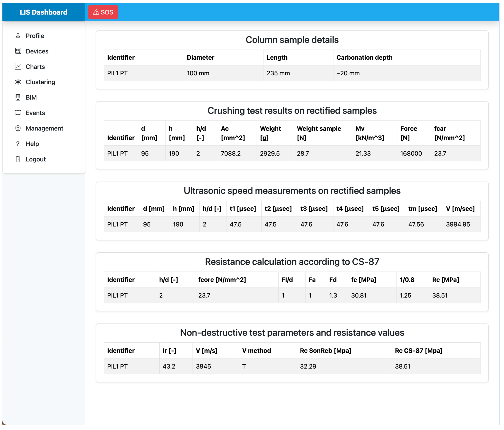Select the Management sidebar label
This screenshot has height=430, width=504.
coord(44,128)
